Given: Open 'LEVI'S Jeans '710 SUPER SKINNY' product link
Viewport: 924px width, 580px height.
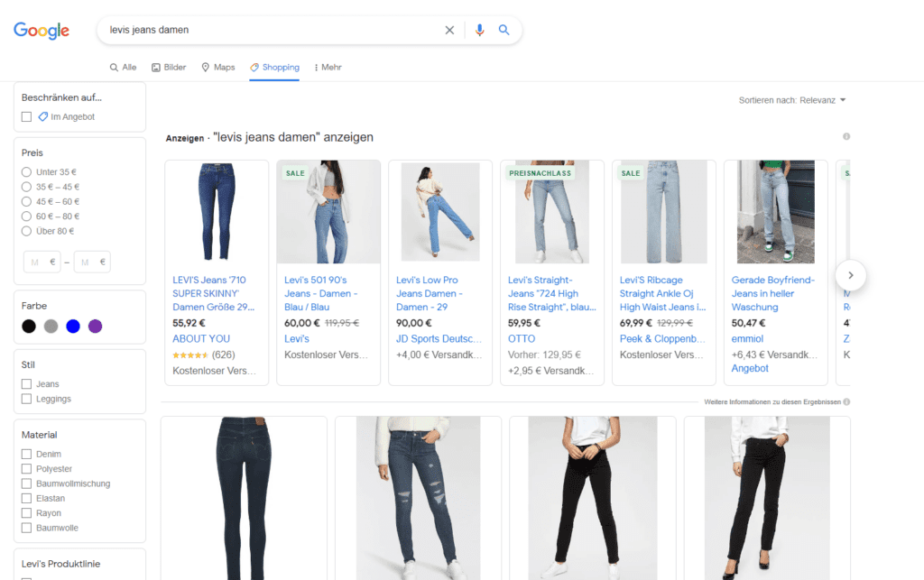Looking at the screenshot, I should tap(213, 293).
